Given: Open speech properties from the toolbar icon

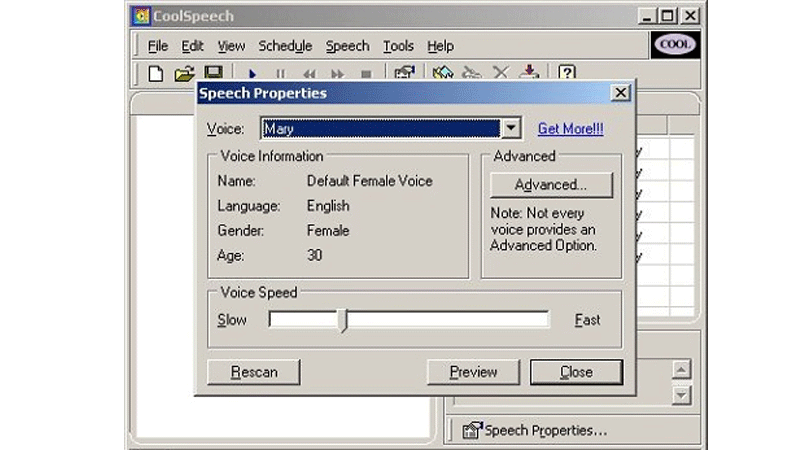Looking at the screenshot, I should click(405, 72).
